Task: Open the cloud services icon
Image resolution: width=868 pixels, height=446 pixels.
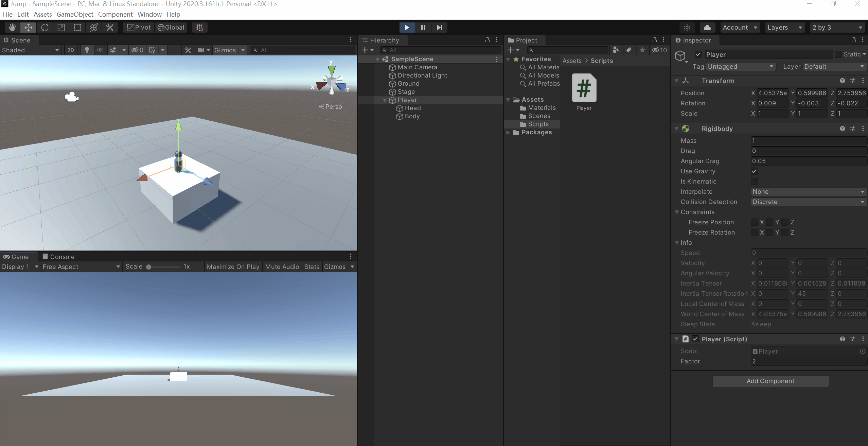Action: click(x=707, y=28)
